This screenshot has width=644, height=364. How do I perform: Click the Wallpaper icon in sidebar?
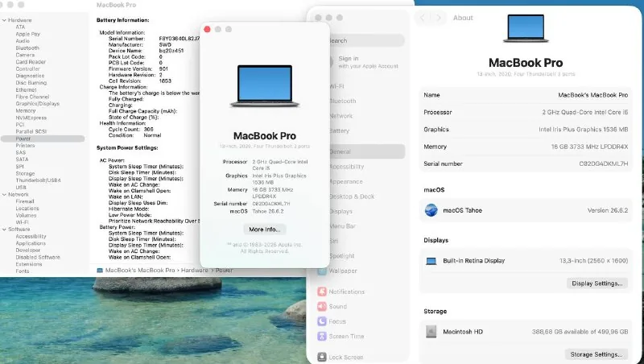pyautogui.click(x=321, y=271)
